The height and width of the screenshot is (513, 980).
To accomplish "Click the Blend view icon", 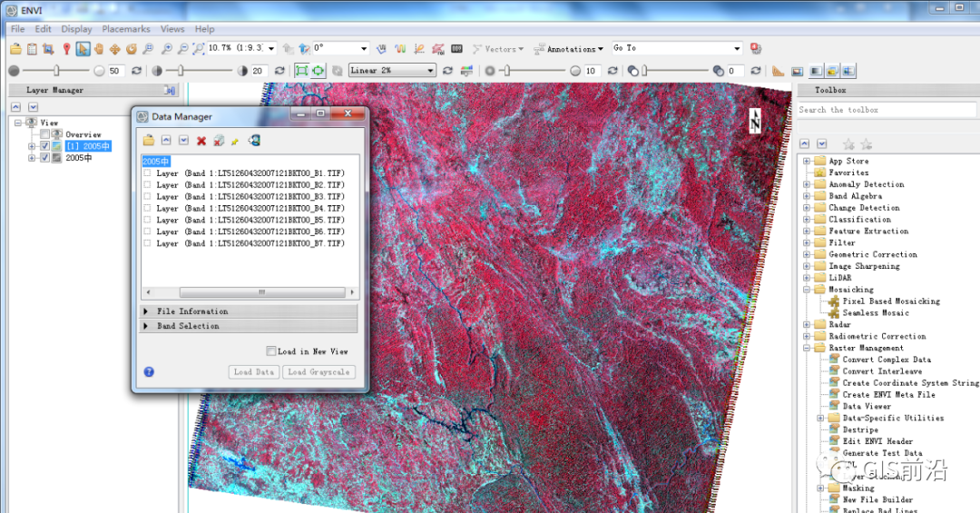I will (816, 71).
